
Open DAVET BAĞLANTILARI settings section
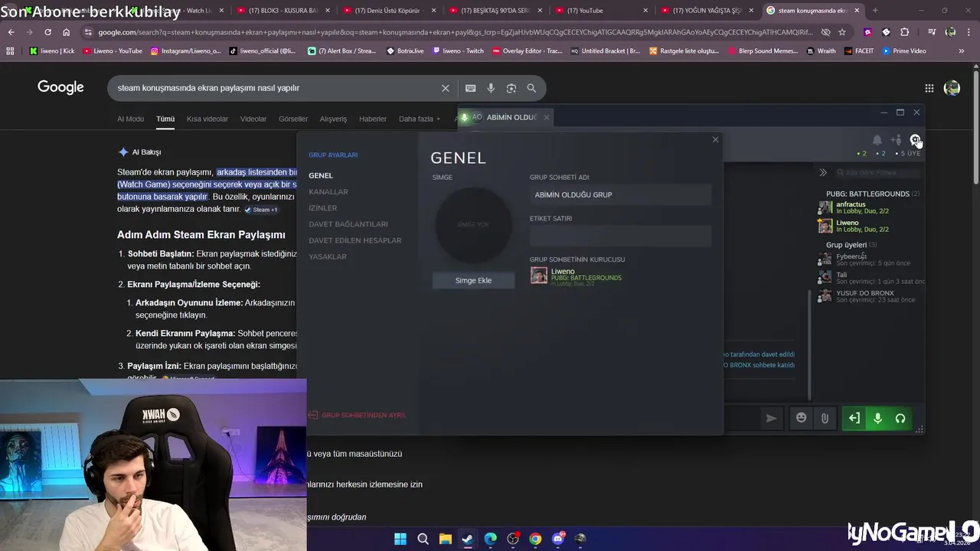point(348,223)
